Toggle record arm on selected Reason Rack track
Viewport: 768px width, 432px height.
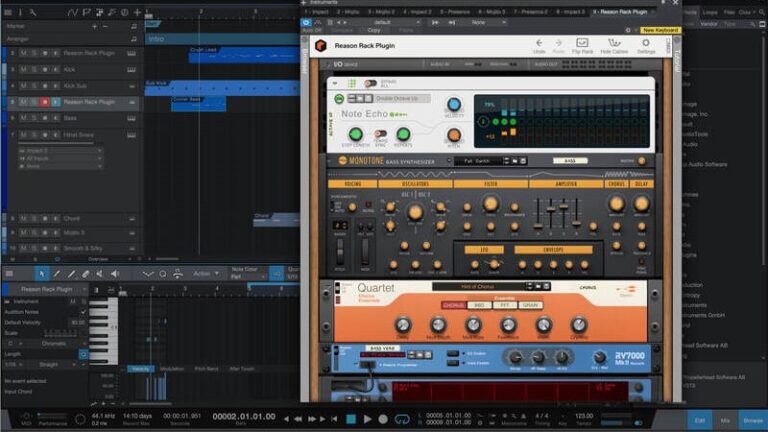(x=44, y=102)
